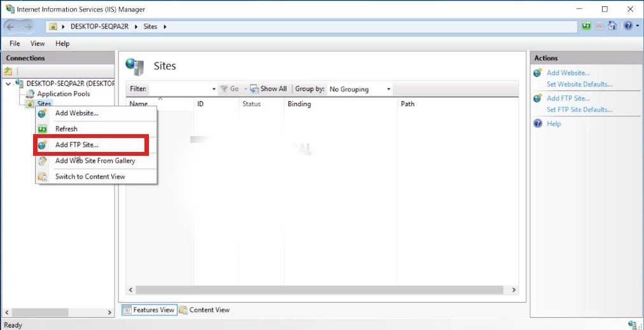Click the green icon beside Refresh in the context menu

click(42, 129)
